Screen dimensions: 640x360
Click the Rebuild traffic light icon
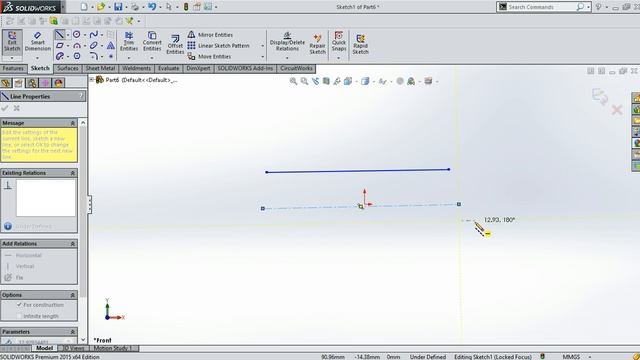pos(186,7)
